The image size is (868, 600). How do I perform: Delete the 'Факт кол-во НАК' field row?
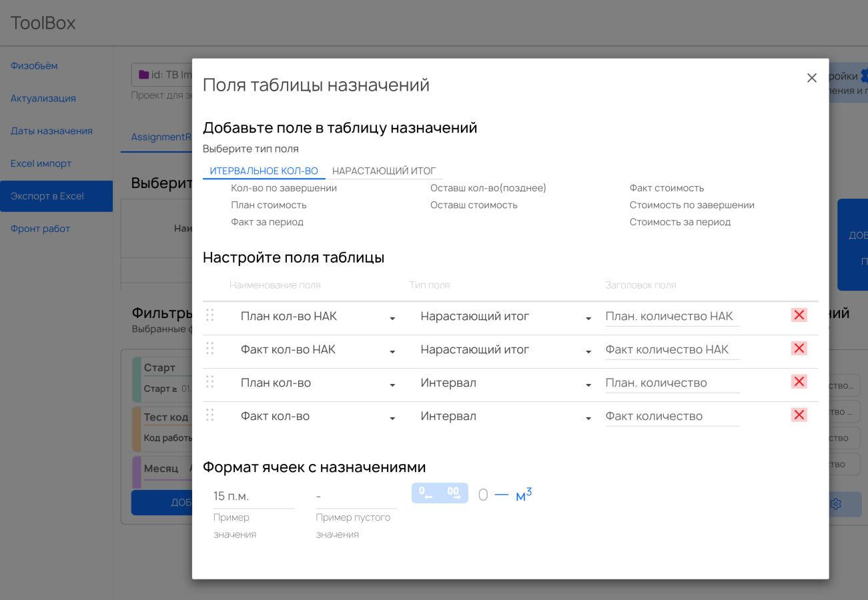pos(799,349)
